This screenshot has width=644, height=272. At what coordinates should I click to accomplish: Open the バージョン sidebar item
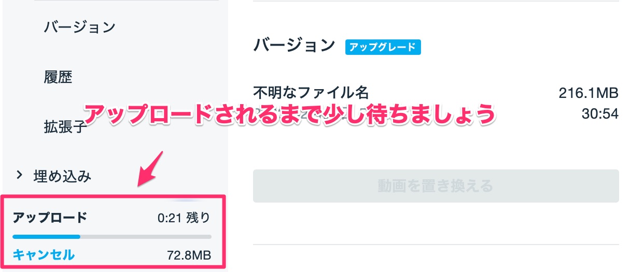coord(80,27)
